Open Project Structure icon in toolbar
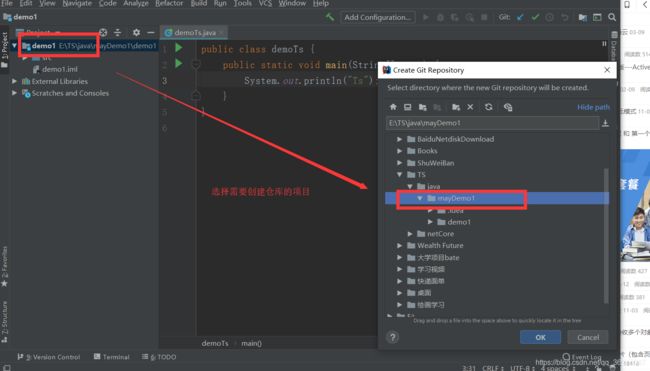This screenshot has width=650, height=371. click(582, 17)
